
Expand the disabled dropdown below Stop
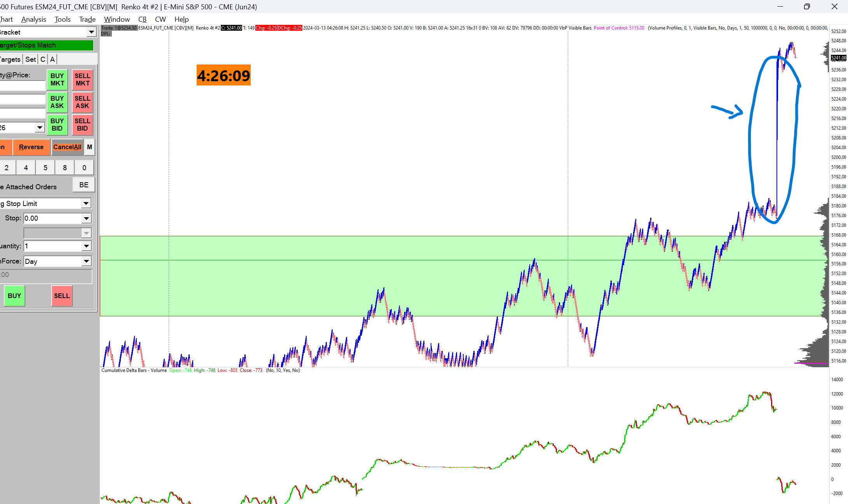pos(86,233)
